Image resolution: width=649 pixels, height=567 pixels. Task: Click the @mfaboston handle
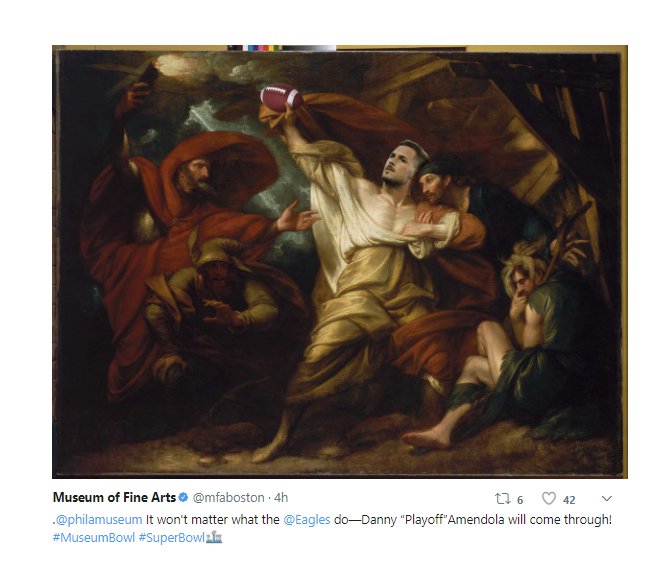click(228, 497)
